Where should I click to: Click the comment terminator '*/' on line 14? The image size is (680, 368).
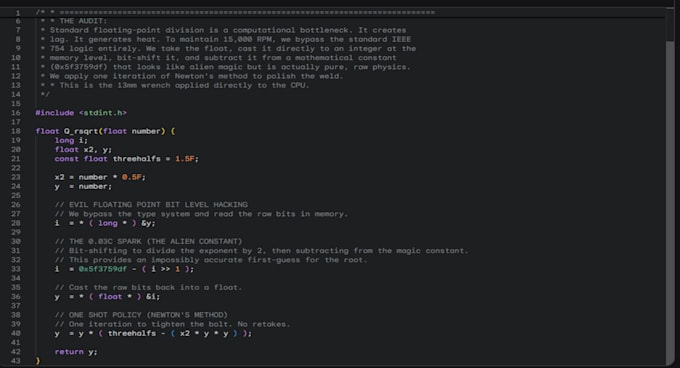(45, 94)
